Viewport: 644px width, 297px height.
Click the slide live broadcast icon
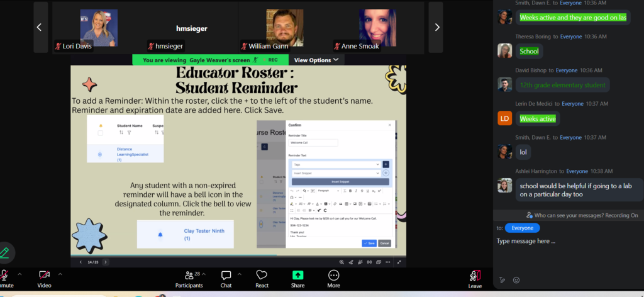point(369,262)
